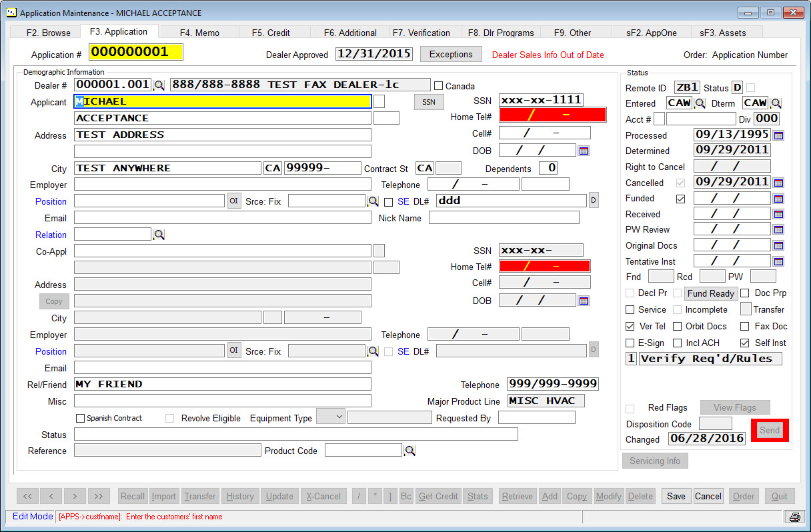This screenshot has width=811, height=532.
Task: Click the Dealer # lookup magnifier icon
Action: coord(159,85)
